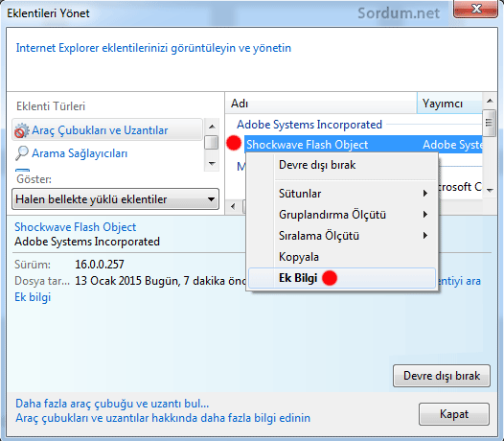The height and width of the screenshot is (441, 504).
Task: Click the 'Ek bilgi' link in details
Action: [33, 297]
